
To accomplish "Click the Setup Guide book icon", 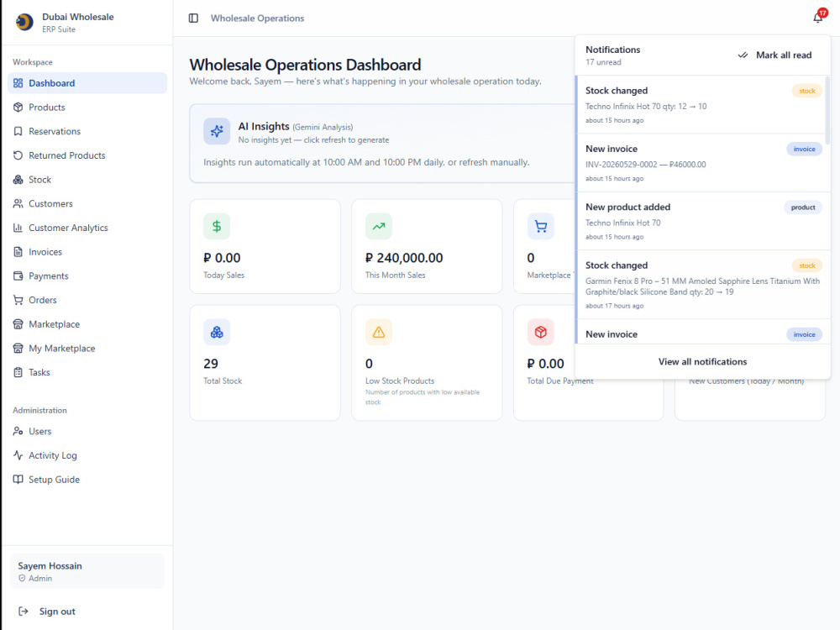I will point(18,480).
